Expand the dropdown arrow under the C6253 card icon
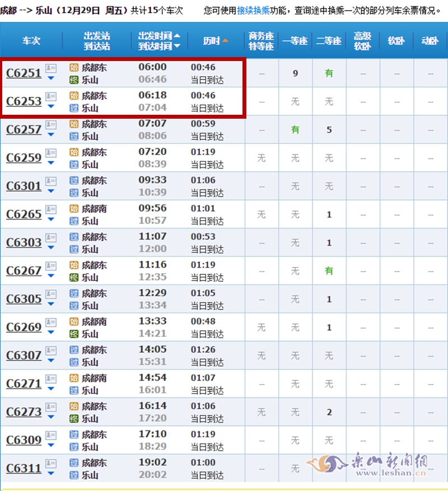This screenshot has height=491, width=448. [x=51, y=106]
